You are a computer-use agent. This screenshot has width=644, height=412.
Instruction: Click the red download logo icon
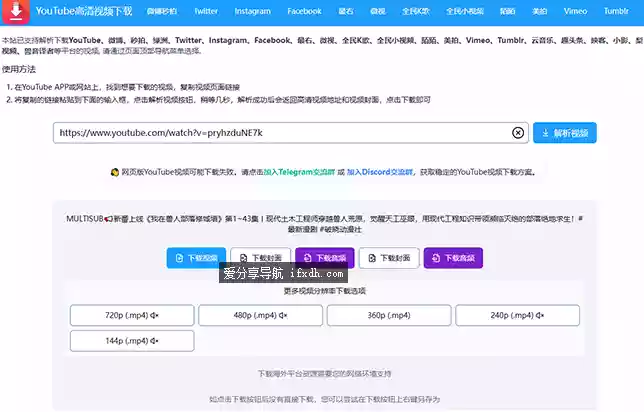tap(16, 12)
